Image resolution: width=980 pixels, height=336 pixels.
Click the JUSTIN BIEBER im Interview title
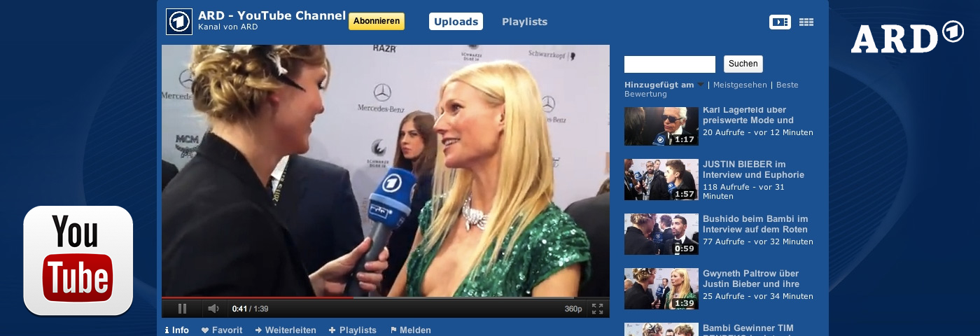tap(753, 169)
